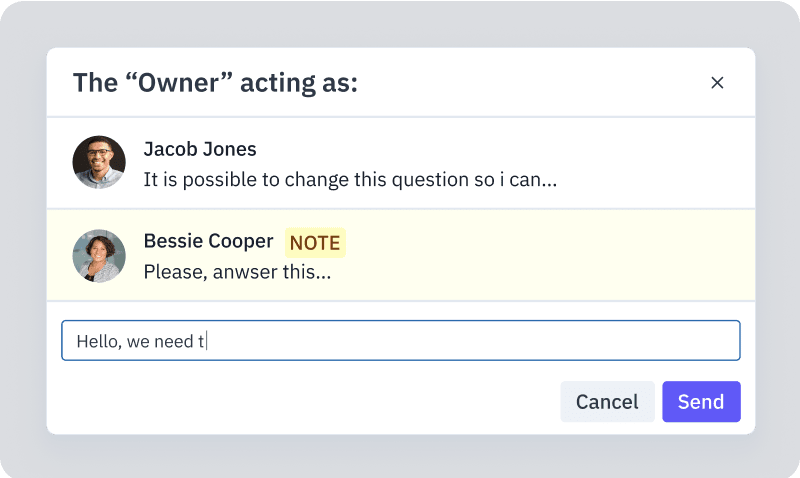
Task: Click Bessie Cooper's profile avatar
Action: point(99,255)
